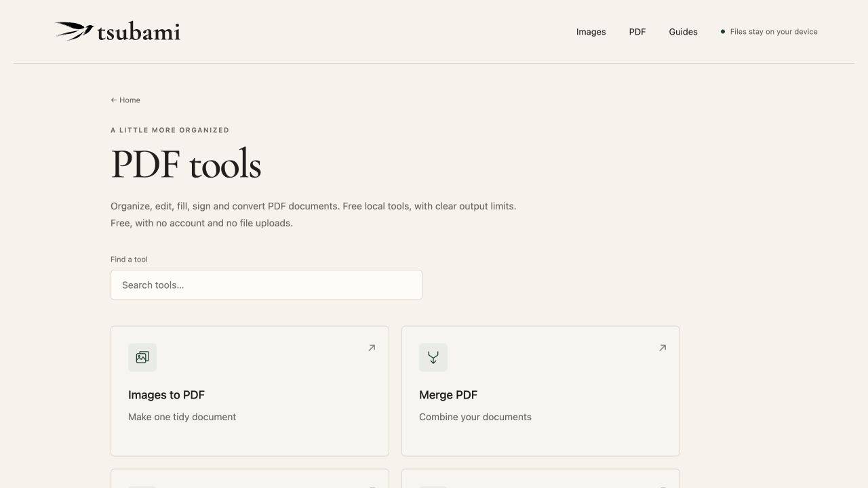Go back via the Home link

coord(125,100)
